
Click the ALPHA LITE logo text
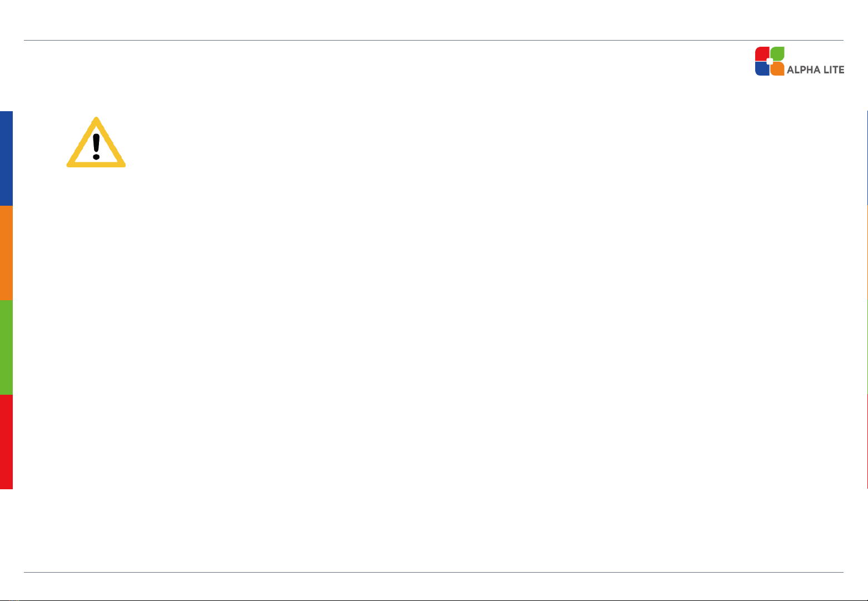point(816,70)
